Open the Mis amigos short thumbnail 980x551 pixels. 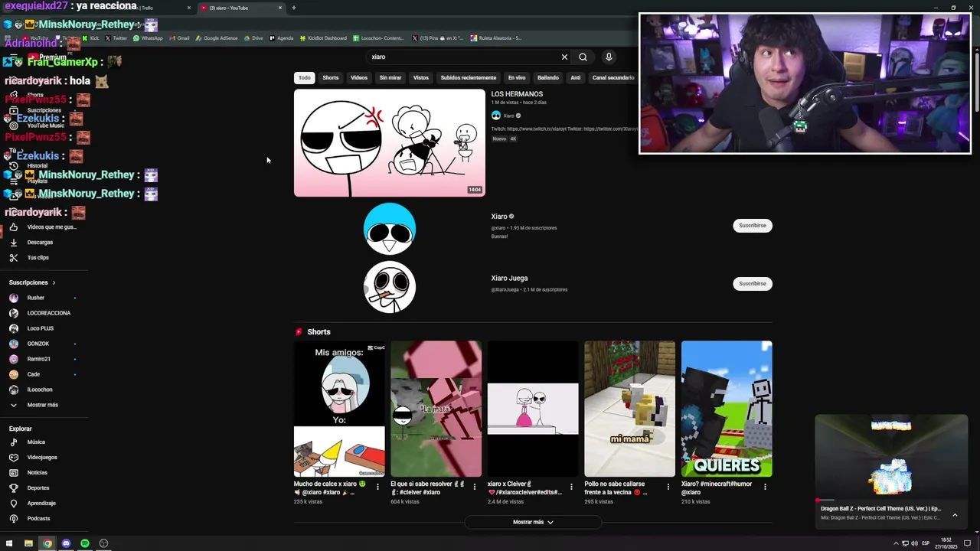tap(339, 409)
